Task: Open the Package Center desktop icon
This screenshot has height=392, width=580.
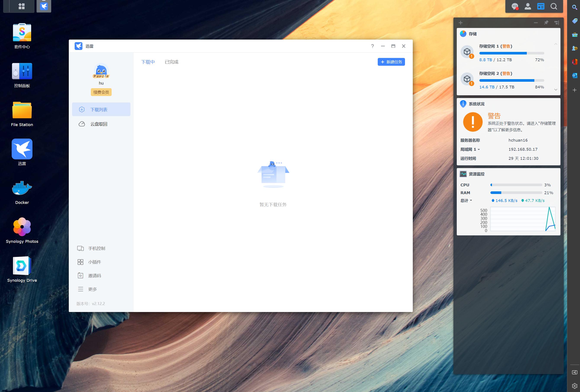Action: click(x=22, y=33)
